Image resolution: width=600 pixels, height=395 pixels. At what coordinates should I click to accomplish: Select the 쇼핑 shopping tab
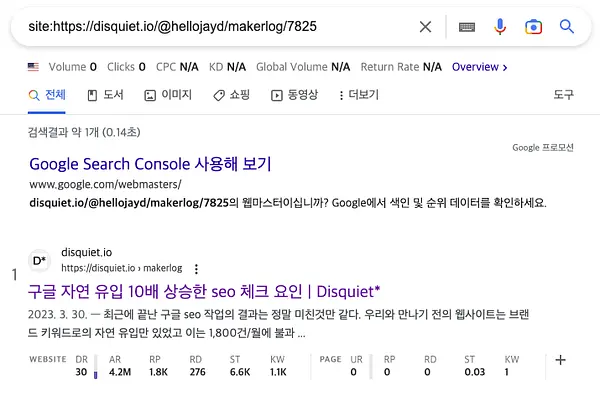click(x=232, y=95)
